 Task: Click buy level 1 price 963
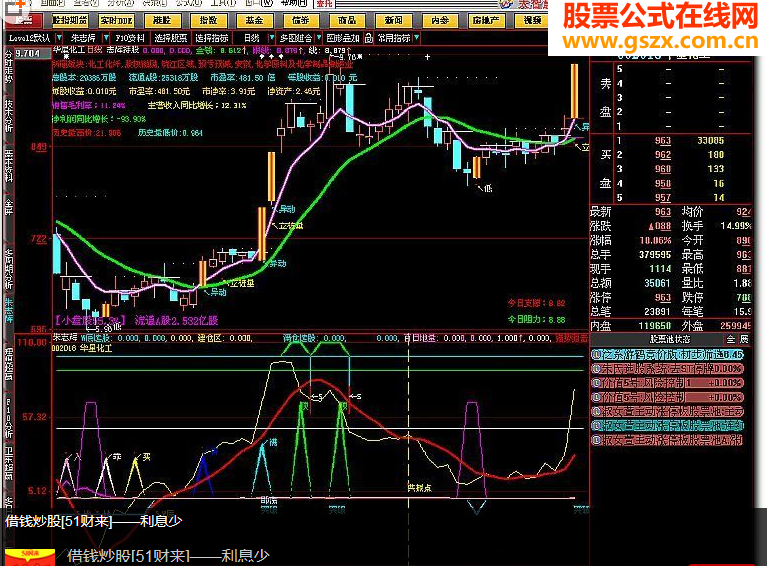tap(662, 141)
